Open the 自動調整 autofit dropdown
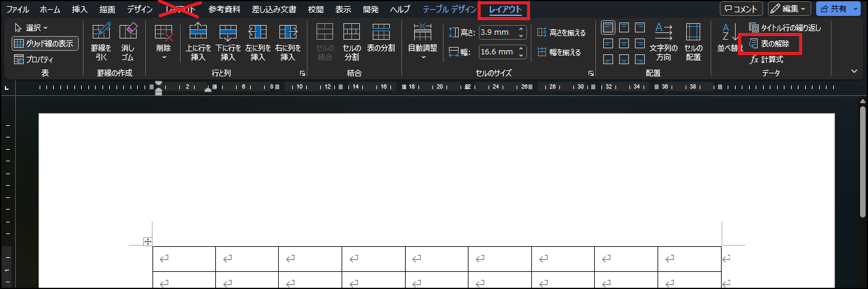 (x=423, y=43)
